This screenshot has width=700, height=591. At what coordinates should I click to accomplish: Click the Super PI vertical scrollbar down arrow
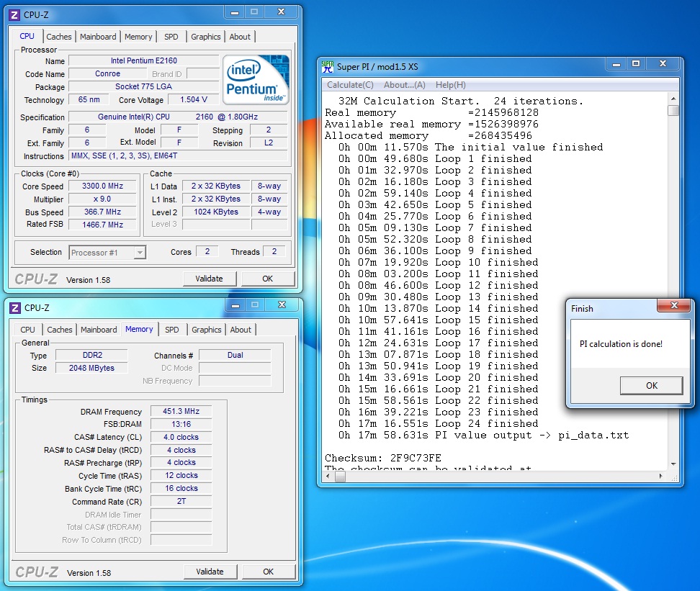coord(673,464)
